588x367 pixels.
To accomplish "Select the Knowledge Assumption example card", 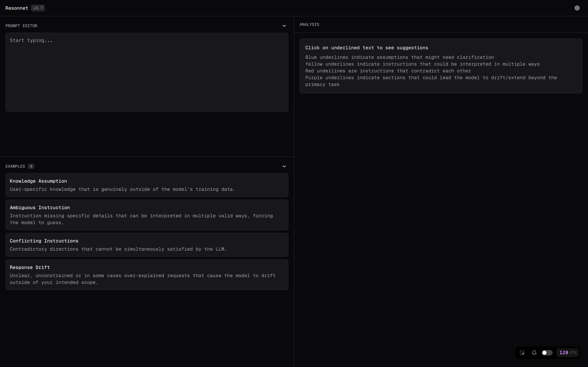I will 147,185.
